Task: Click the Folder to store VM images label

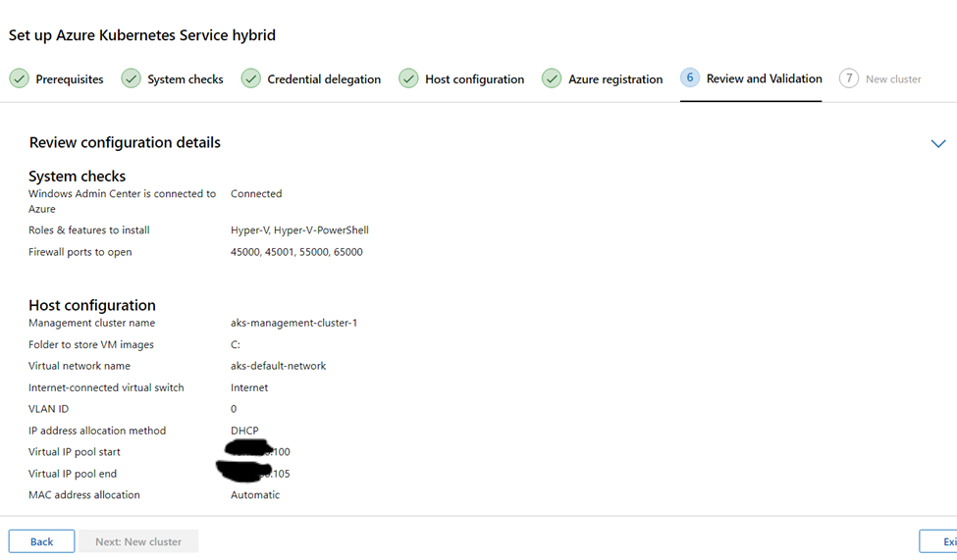Action: point(91,344)
